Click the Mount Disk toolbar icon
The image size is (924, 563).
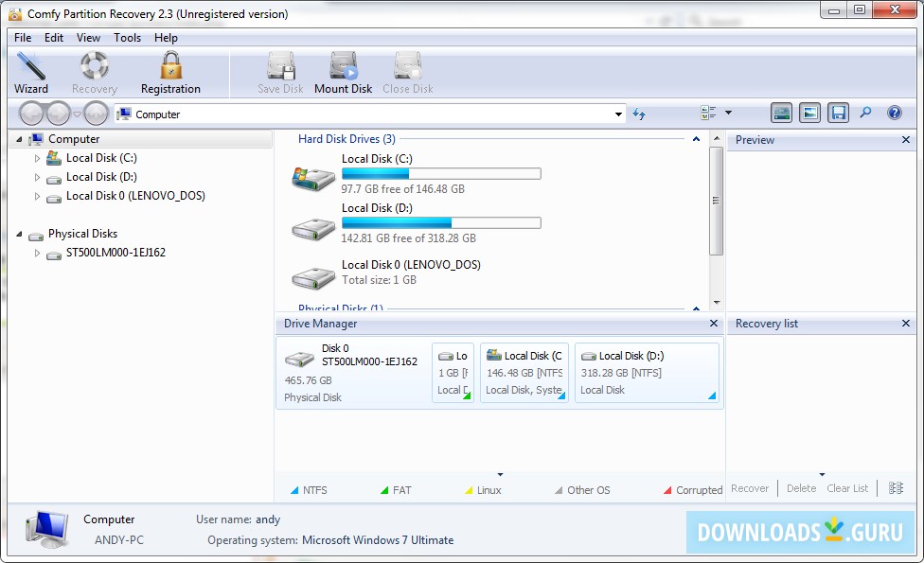point(343,65)
